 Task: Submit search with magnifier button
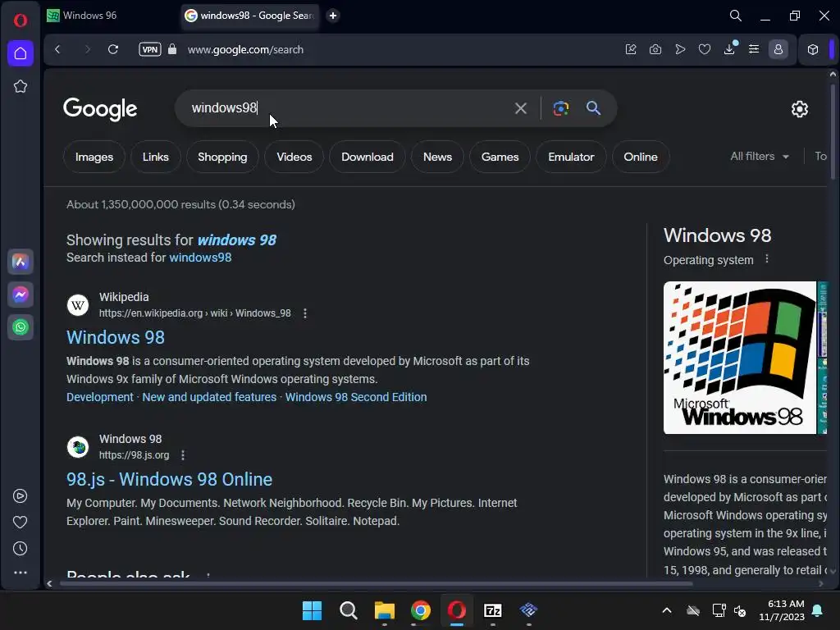[x=593, y=108]
